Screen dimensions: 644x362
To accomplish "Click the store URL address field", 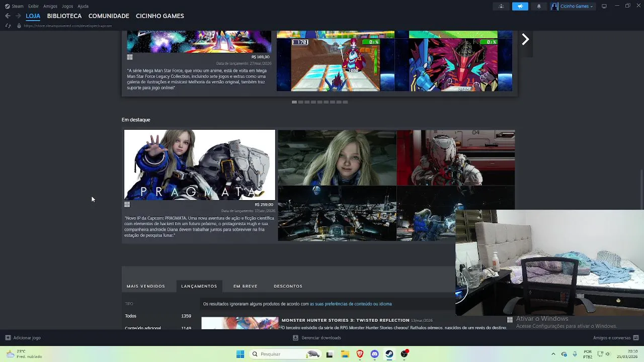I will click(67, 26).
